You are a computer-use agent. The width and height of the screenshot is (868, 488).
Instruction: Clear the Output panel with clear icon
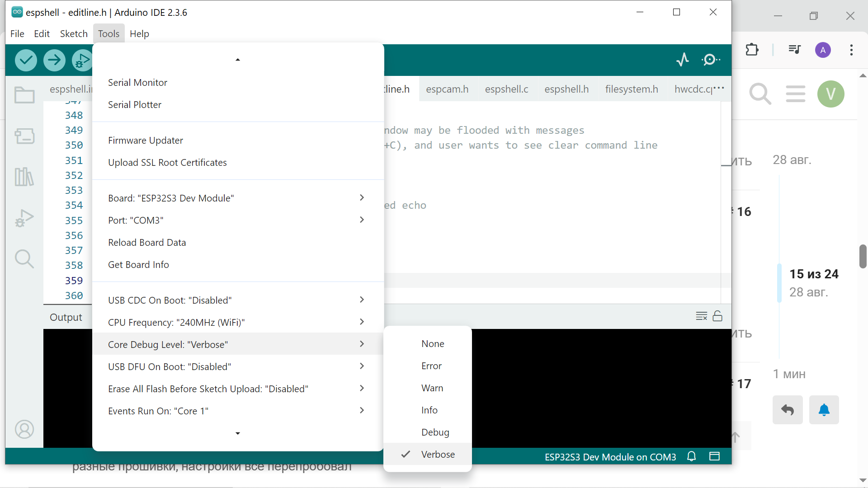[702, 316]
